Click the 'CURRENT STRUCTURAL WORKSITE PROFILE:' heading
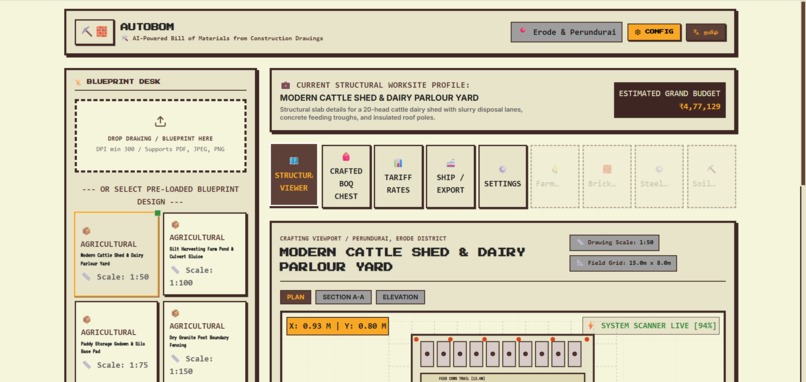Image resolution: width=806 pixels, height=382 pixels. coord(383,85)
